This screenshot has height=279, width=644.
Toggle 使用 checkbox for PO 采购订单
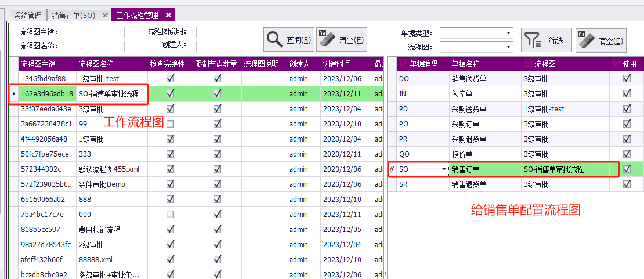627,124
